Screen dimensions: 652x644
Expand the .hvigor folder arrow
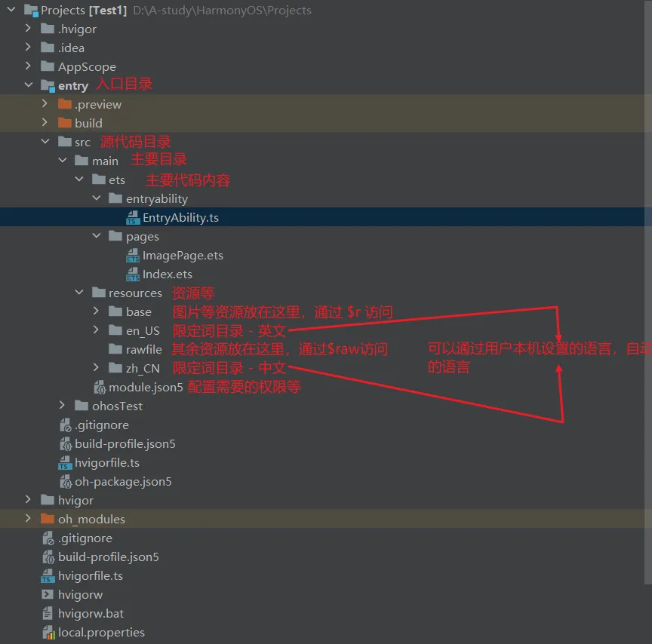(x=28, y=29)
